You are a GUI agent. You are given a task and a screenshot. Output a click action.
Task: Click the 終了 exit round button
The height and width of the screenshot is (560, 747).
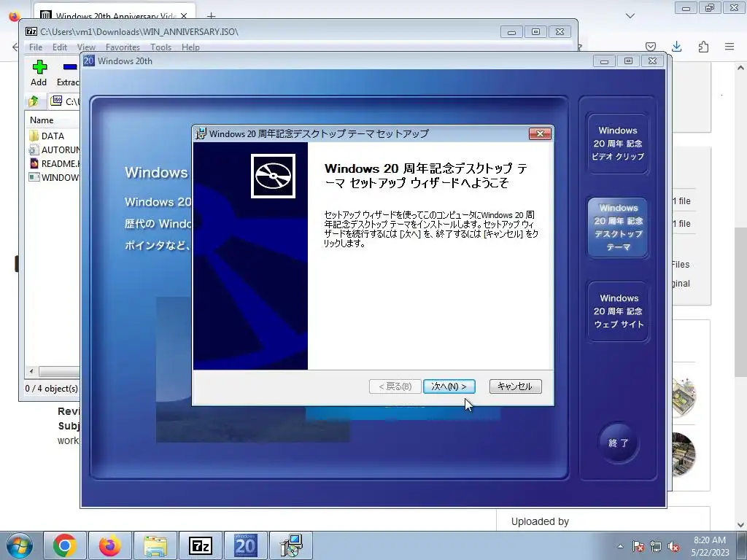(618, 443)
